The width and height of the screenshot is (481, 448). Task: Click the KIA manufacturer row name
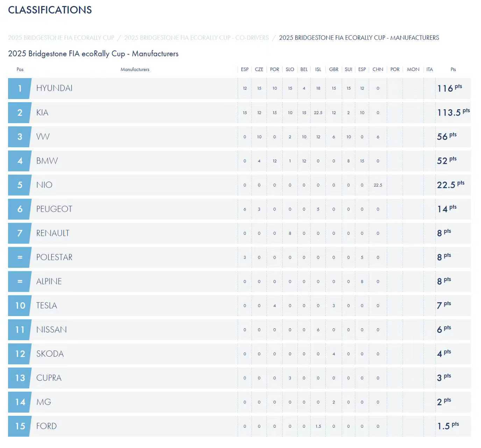42,113
